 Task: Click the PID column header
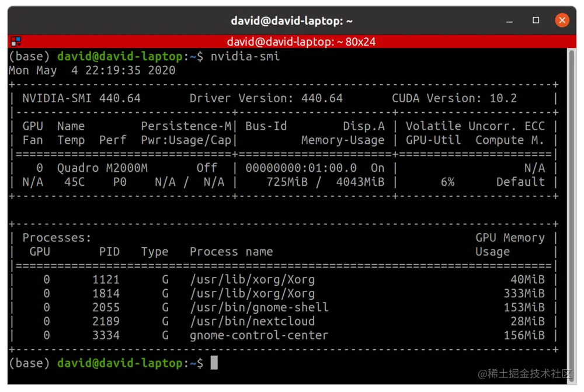pyautogui.click(x=109, y=252)
